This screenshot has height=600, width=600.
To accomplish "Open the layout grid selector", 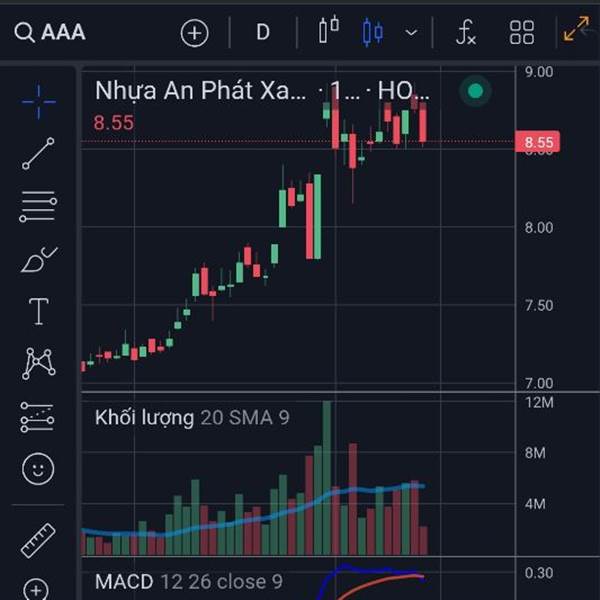I will coord(522,33).
